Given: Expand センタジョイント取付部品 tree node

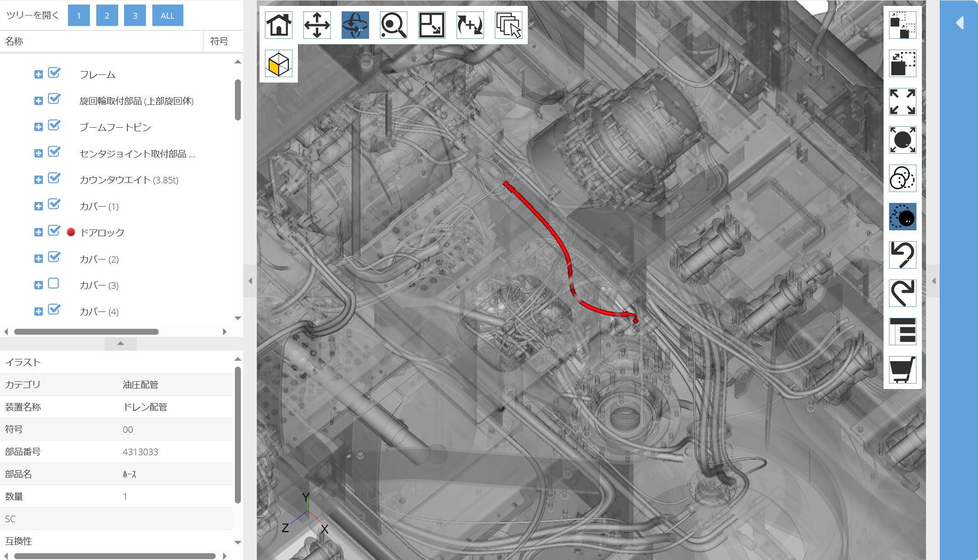Looking at the screenshot, I should point(38,153).
